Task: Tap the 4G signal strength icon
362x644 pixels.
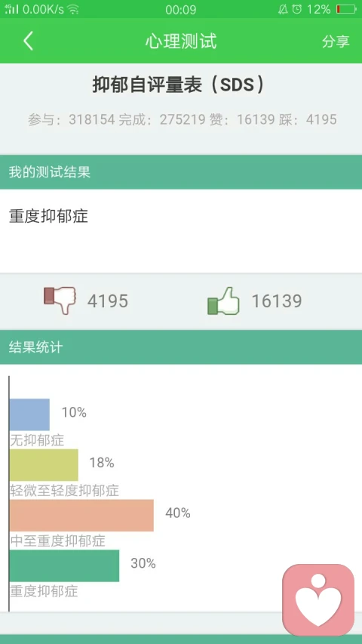Action: click(x=11, y=9)
